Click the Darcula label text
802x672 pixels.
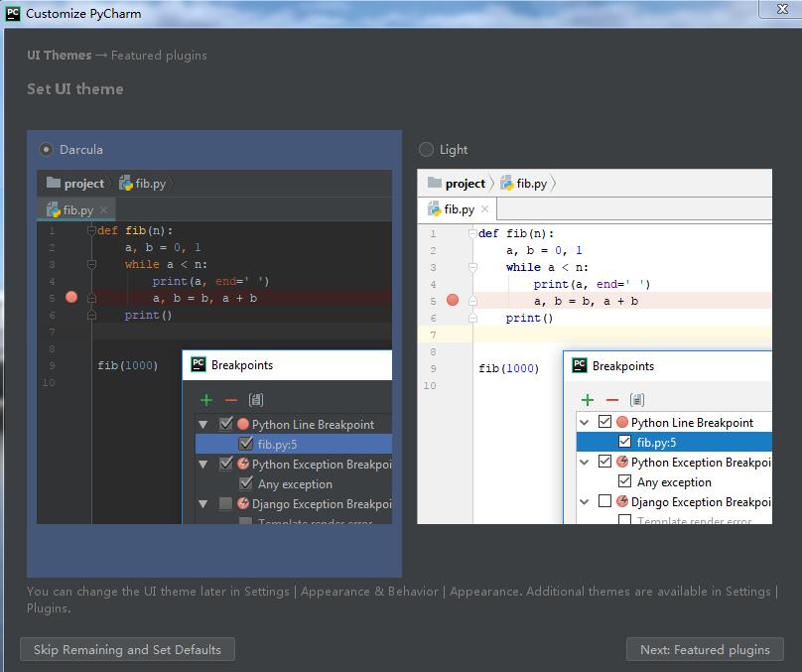click(81, 150)
